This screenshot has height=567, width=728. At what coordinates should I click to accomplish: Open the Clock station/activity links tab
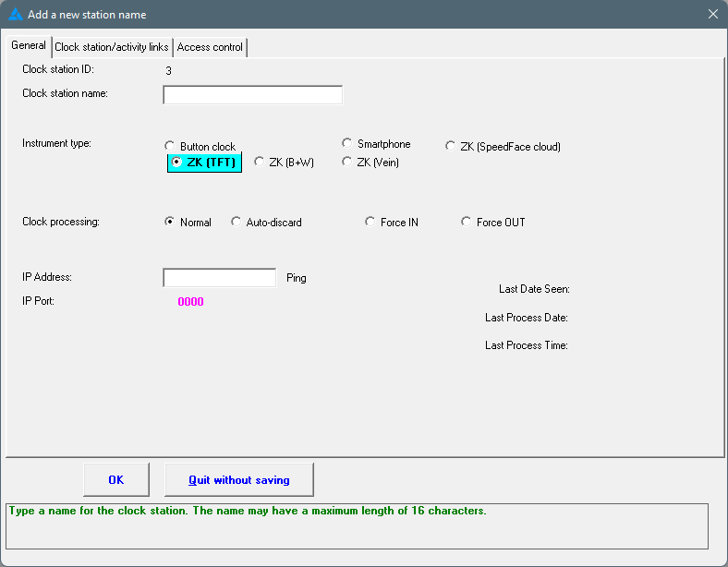coord(112,47)
